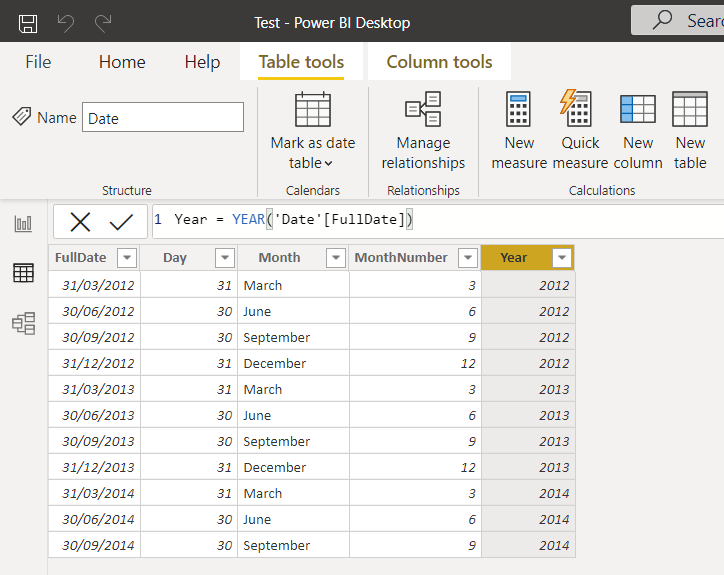Open the FullDate column filter dropdown
The width and height of the screenshot is (724, 575).
point(126,258)
